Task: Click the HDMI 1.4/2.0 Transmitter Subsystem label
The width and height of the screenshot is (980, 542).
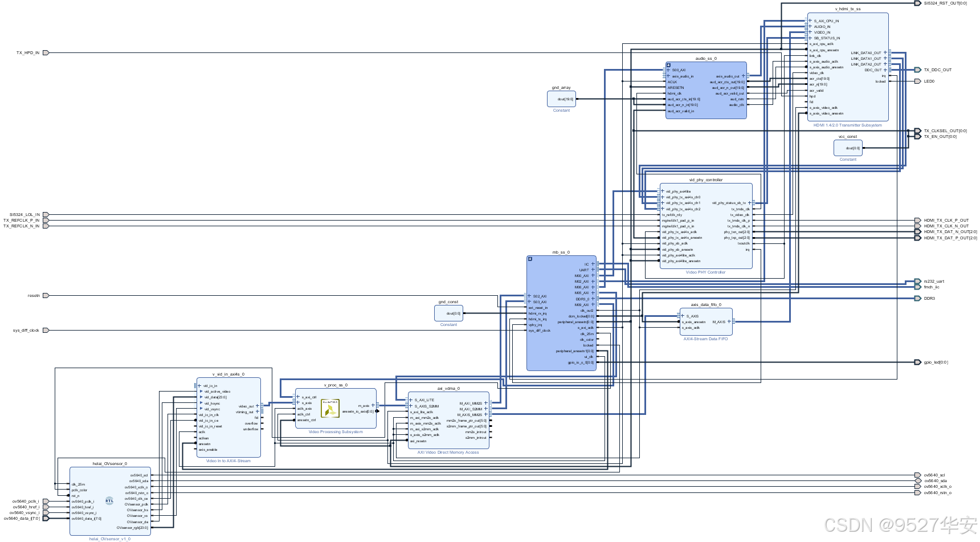Action: point(847,125)
